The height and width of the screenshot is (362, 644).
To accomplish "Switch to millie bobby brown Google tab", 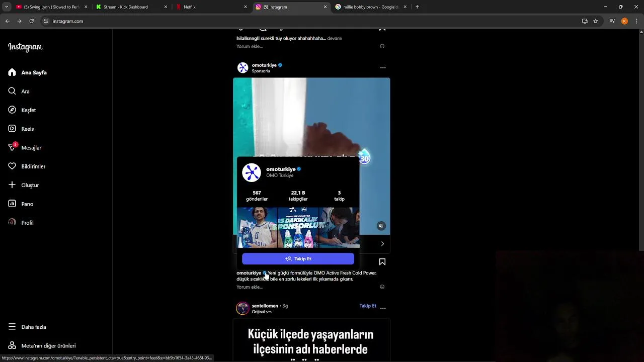I will pos(370,7).
